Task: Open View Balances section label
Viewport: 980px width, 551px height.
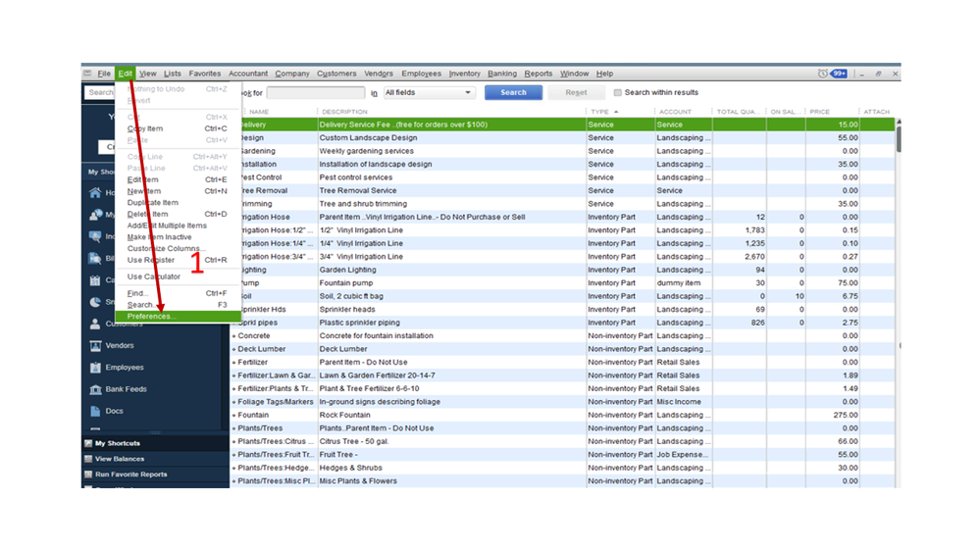Action: [120, 459]
